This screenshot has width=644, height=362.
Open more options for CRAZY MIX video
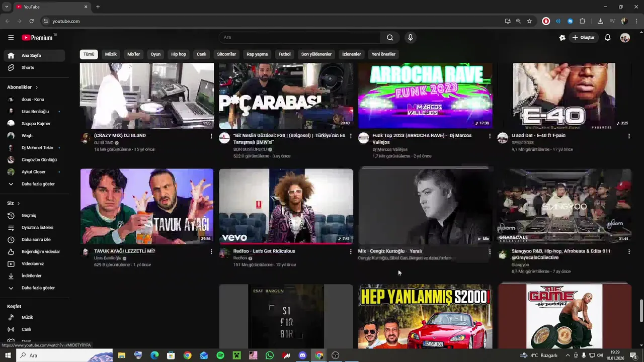[x=211, y=136]
